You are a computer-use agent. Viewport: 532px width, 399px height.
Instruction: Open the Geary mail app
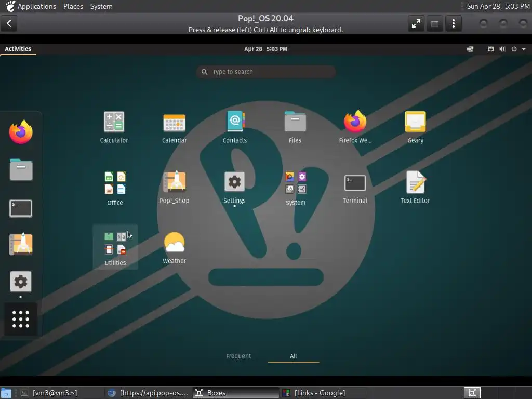coord(415,127)
